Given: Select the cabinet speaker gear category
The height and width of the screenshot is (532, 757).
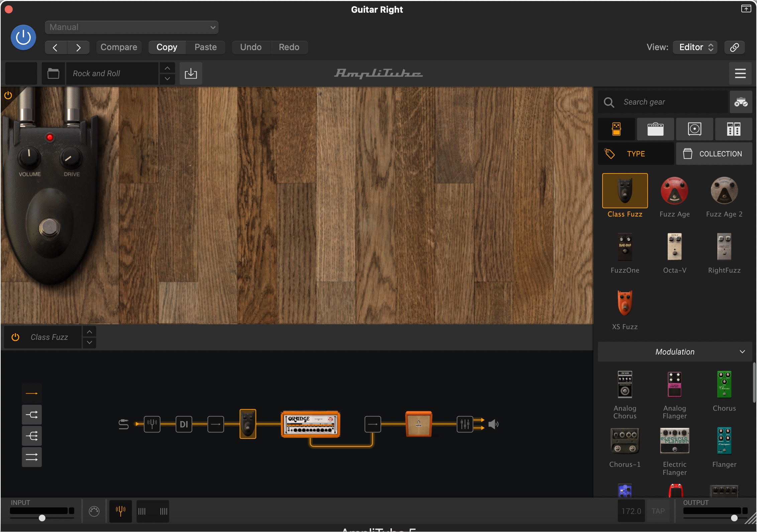Looking at the screenshot, I should click(694, 129).
